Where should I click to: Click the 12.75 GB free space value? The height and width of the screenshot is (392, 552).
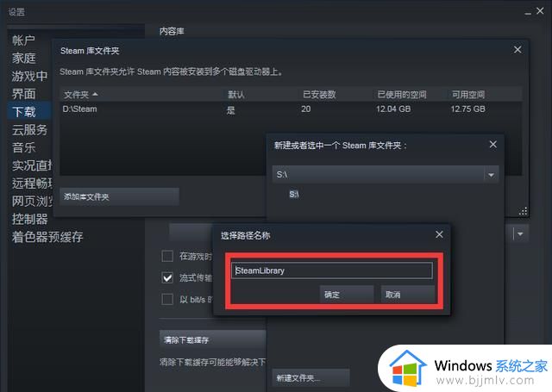point(467,109)
